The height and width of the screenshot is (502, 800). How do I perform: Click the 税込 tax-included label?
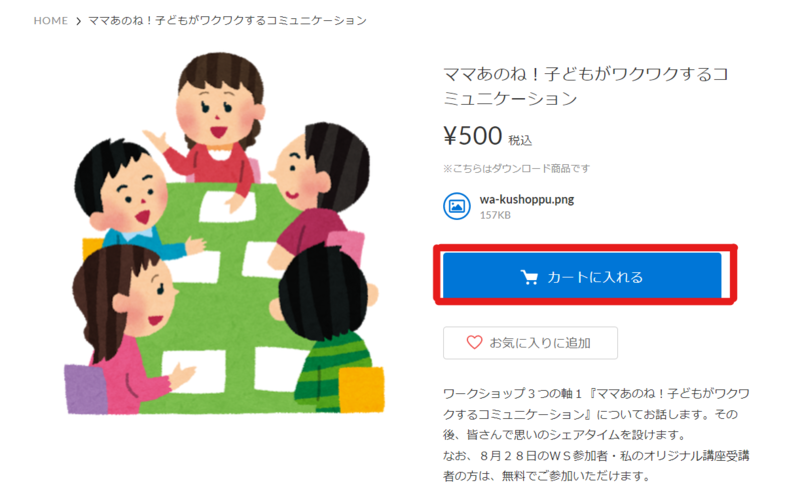click(x=520, y=140)
